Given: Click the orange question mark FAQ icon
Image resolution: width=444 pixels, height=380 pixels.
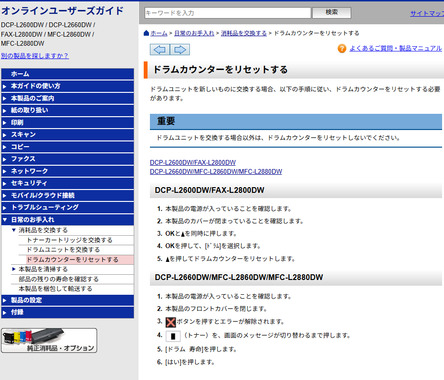Looking at the screenshot, I should (342, 49).
